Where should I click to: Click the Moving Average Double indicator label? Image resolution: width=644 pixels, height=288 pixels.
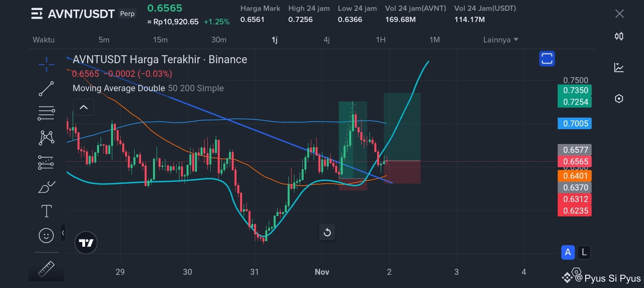click(x=119, y=88)
